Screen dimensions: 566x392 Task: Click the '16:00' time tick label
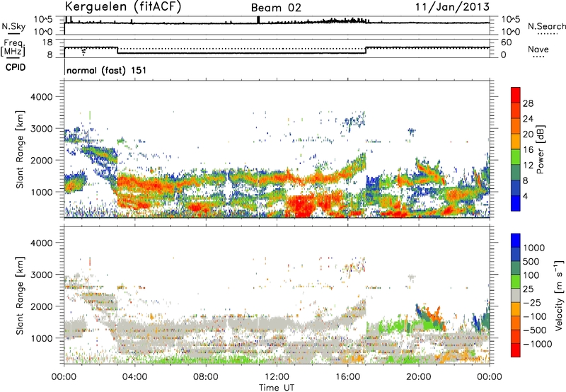347,377
